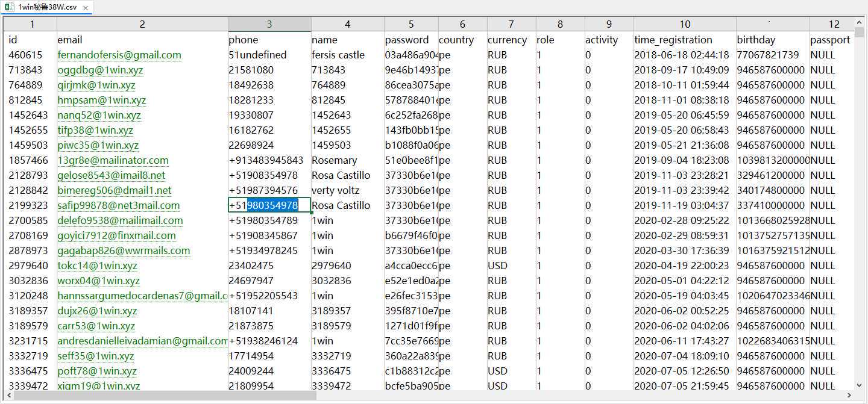Select password cell starting 03a486a904

[x=411, y=55]
